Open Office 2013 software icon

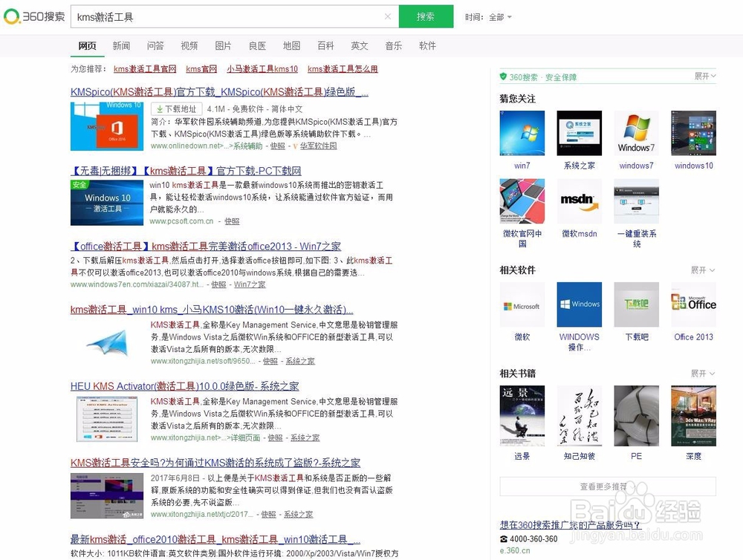point(694,305)
